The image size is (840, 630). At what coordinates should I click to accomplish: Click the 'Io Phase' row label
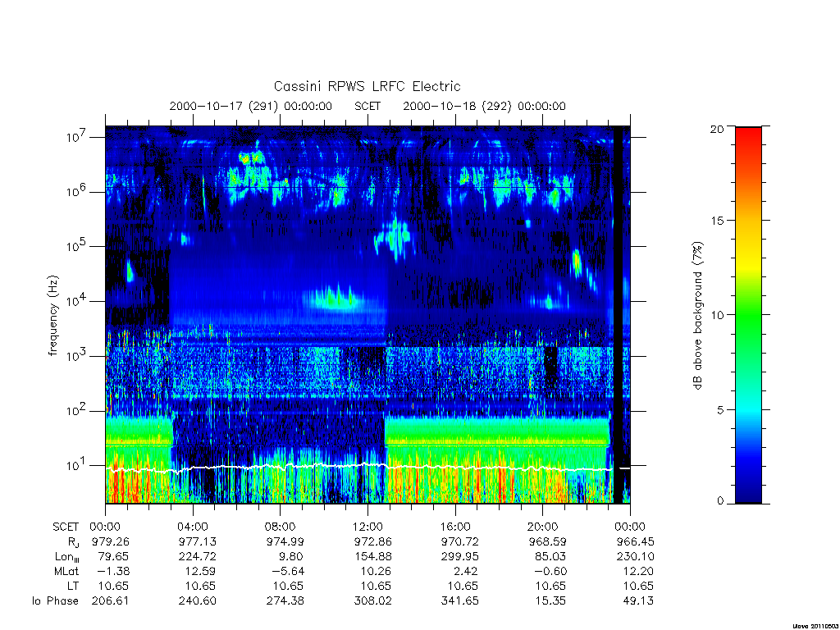coord(55,601)
